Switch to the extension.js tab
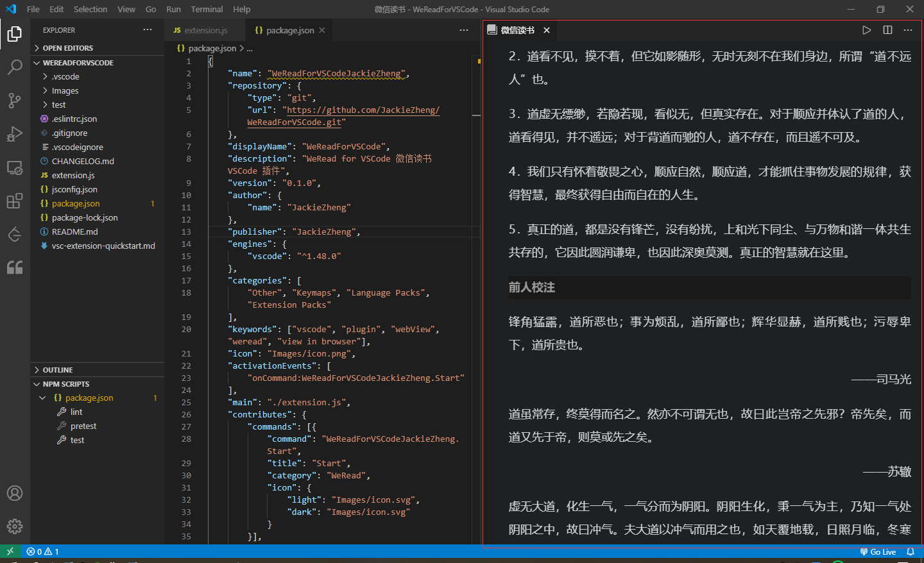 pyautogui.click(x=205, y=30)
